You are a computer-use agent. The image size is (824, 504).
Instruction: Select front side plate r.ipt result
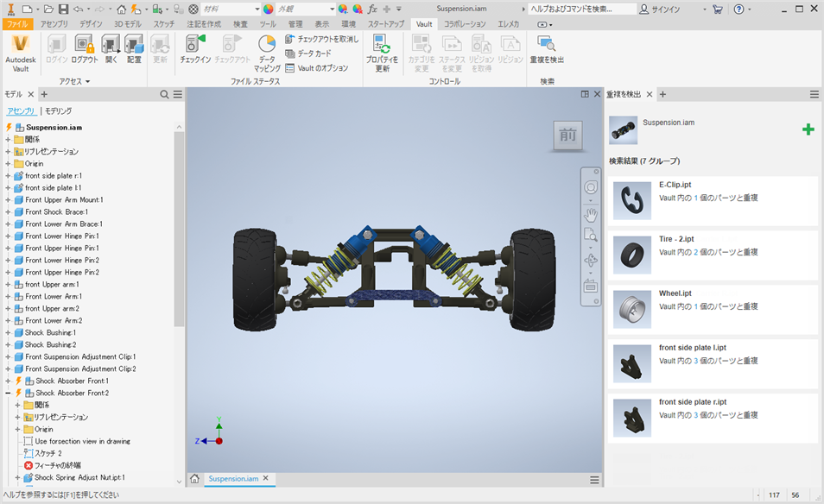click(x=713, y=419)
